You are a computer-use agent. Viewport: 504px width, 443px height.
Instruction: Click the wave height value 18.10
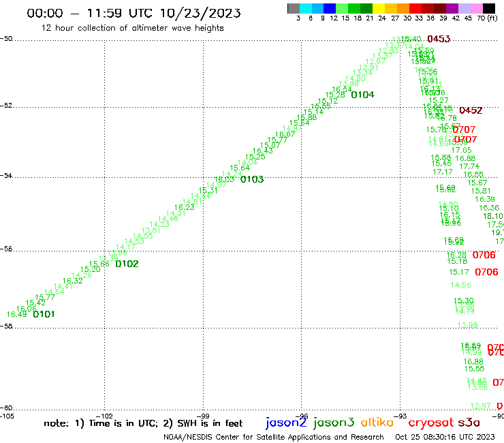(x=493, y=216)
